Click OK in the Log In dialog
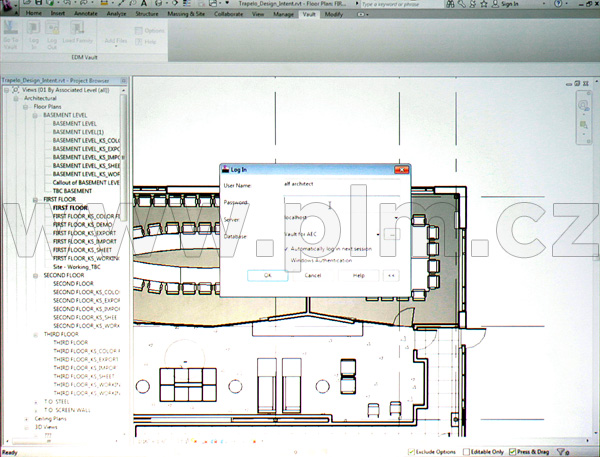600x457 pixels. tap(267, 275)
